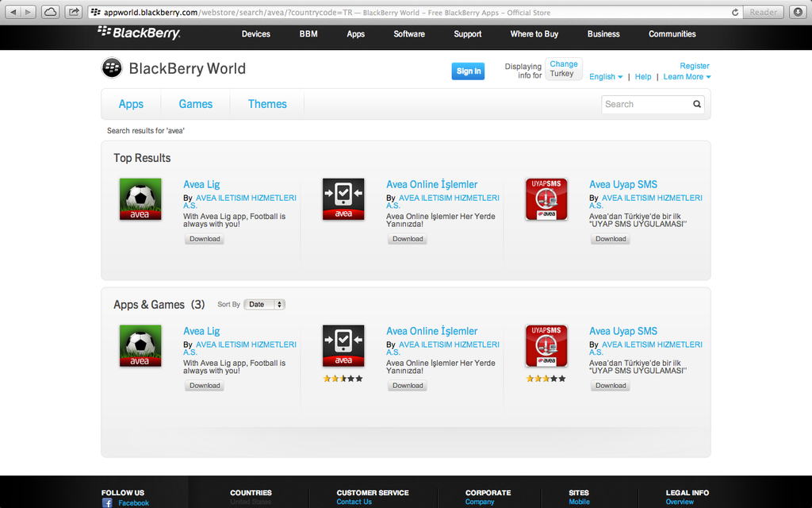Click the search magnifier icon
The width and height of the screenshot is (812, 508).
(697, 104)
